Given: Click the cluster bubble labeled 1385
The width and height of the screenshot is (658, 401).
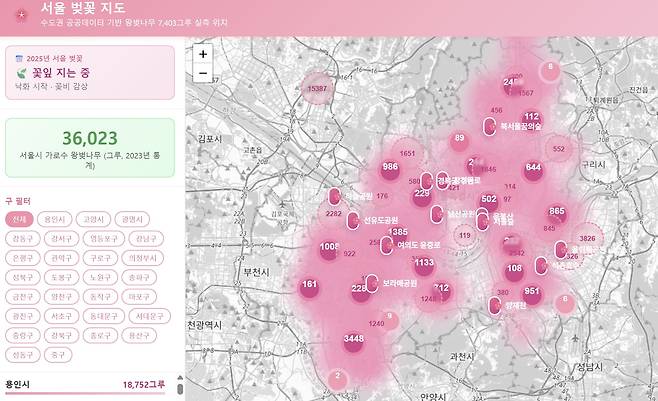Looking at the screenshot, I should coord(398,233).
